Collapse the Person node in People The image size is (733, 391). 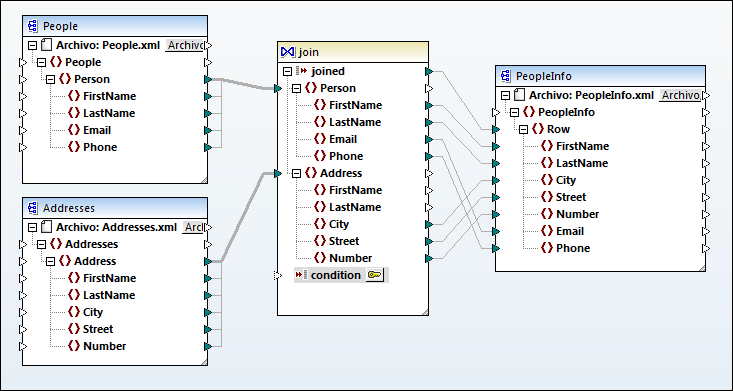[x=50, y=80]
